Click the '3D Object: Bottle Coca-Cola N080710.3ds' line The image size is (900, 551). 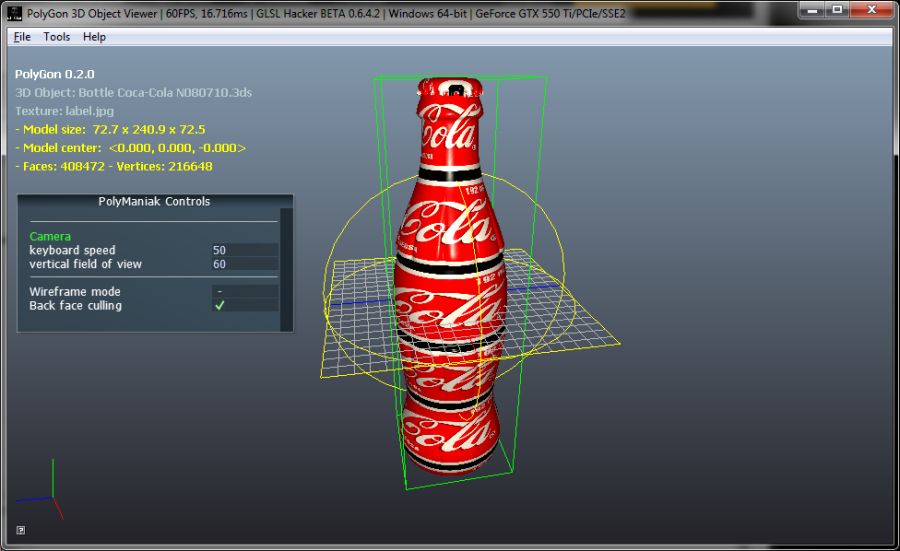point(133,92)
